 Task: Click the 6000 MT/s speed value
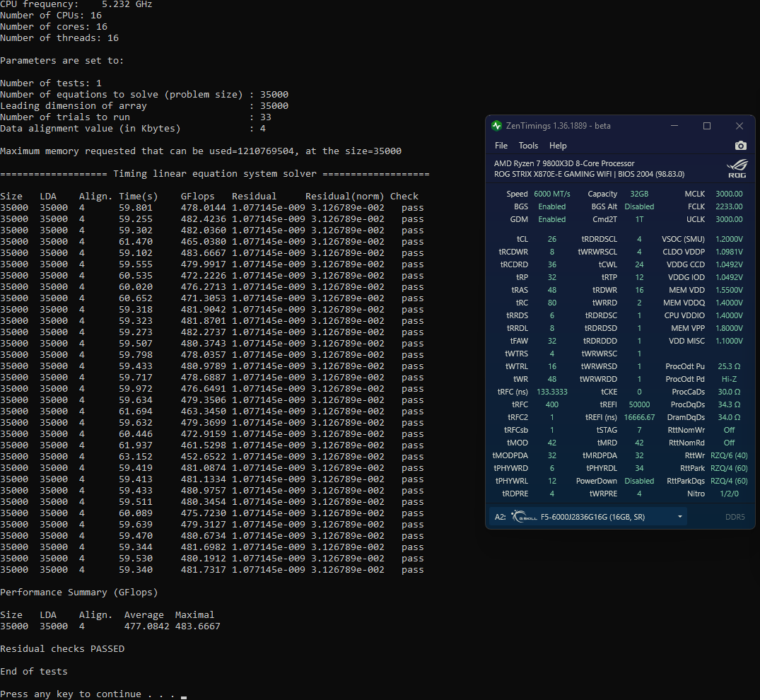(x=552, y=194)
